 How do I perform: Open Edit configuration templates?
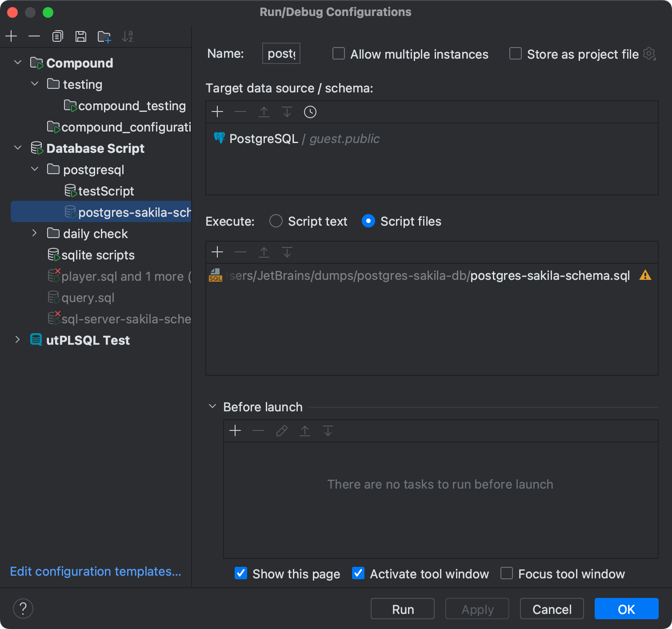coord(96,571)
